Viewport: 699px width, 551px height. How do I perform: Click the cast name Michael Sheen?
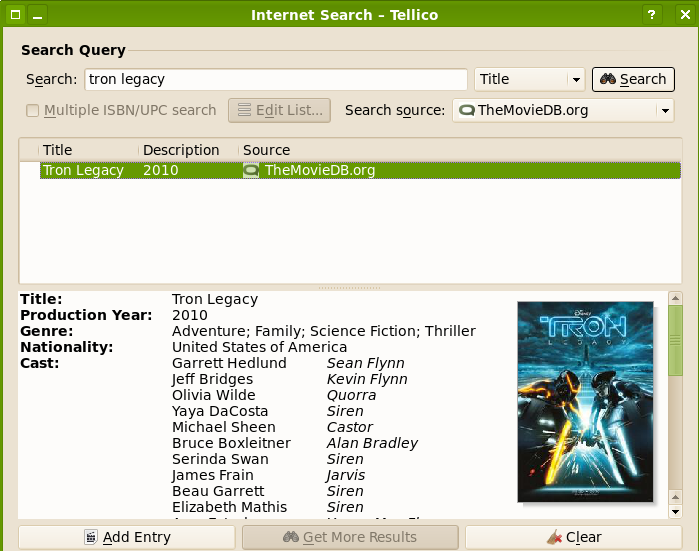tap(224, 427)
